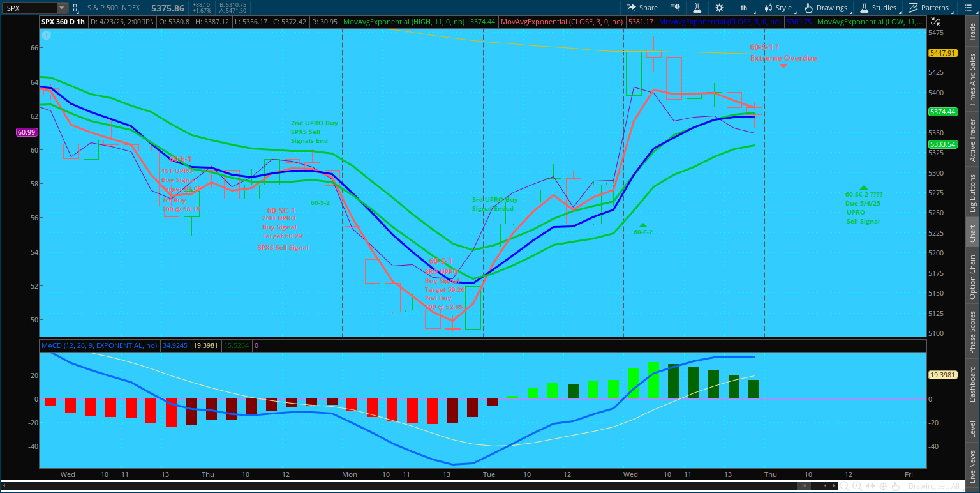980x493 pixels.
Task: Click the zoom out magnifier icon
Action: click(844, 487)
